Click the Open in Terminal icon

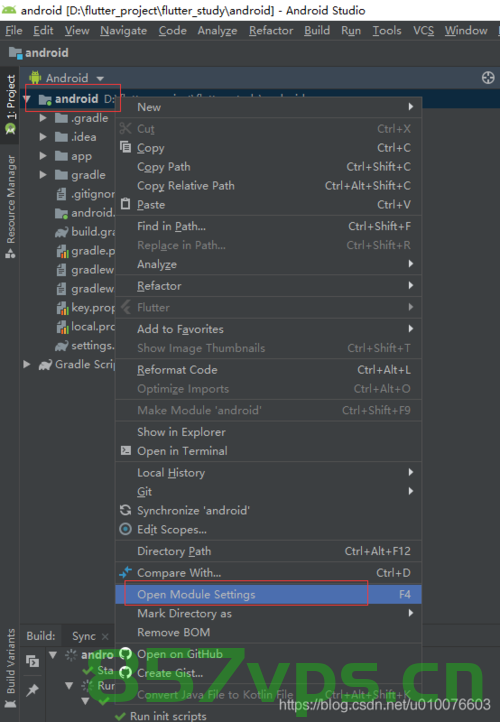tap(125, 451)
